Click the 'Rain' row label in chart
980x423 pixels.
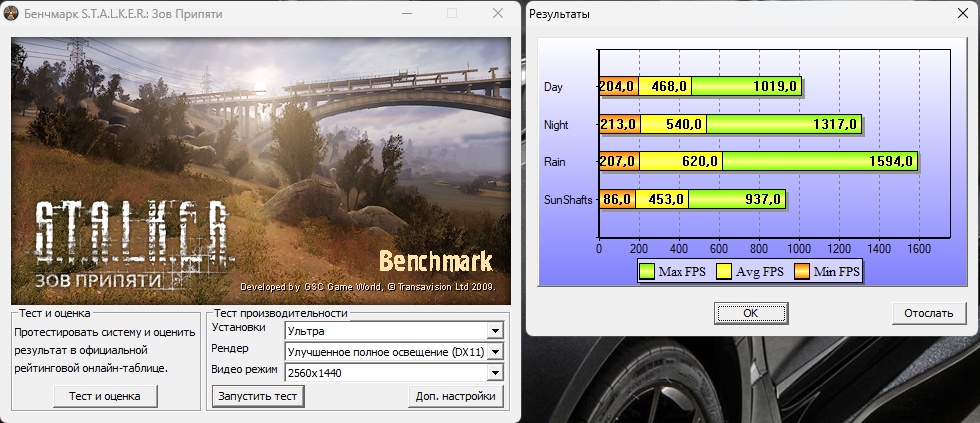coord(554,162)
